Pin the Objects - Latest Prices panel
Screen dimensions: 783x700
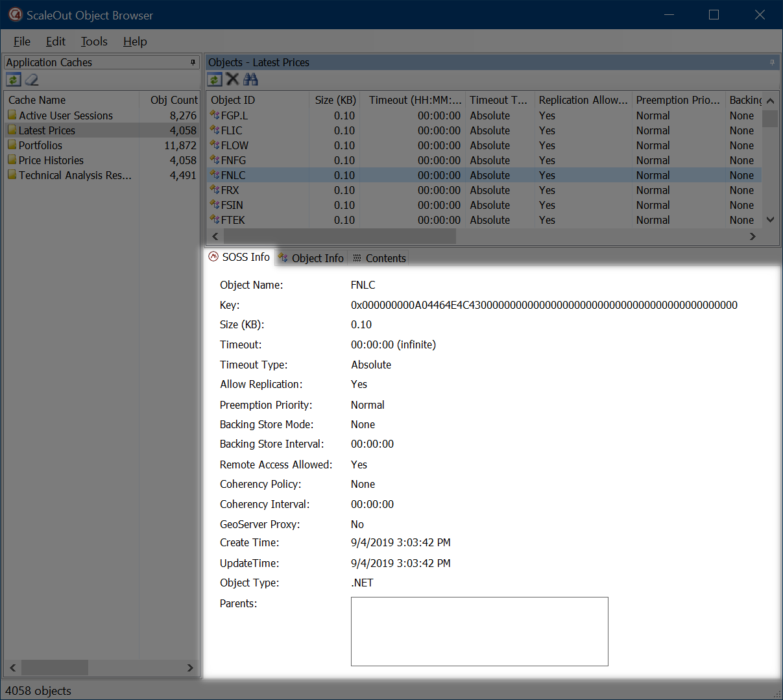[772, 62]
